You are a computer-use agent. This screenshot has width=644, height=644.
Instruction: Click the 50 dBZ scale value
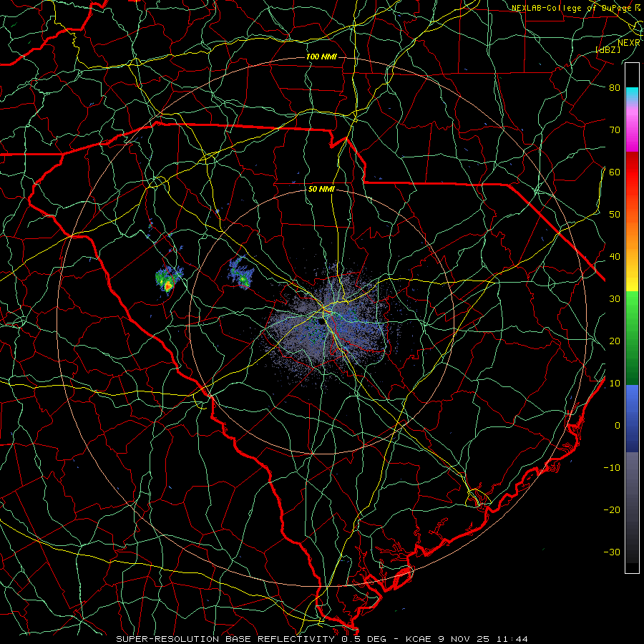coord(615,215)
